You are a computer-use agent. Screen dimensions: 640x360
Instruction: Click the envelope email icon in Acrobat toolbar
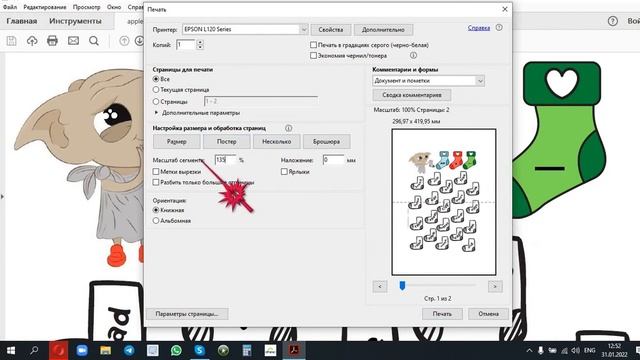pyautogui.click(x=73, y=41)
